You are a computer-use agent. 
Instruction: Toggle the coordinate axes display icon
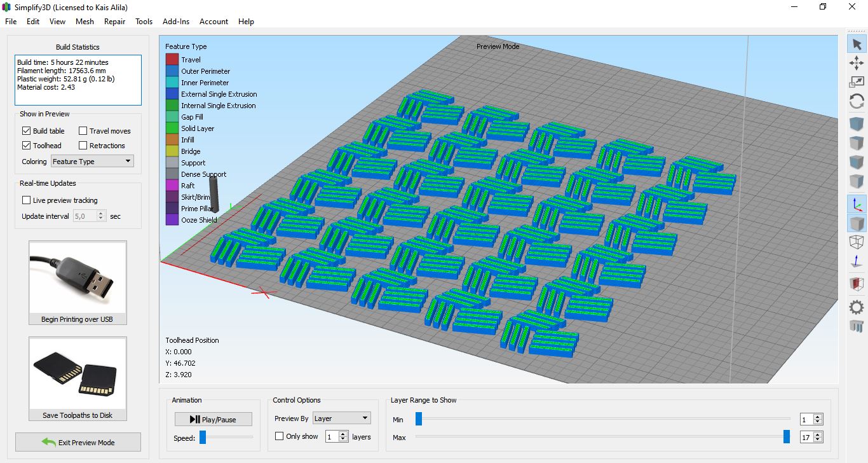point(857,204)
